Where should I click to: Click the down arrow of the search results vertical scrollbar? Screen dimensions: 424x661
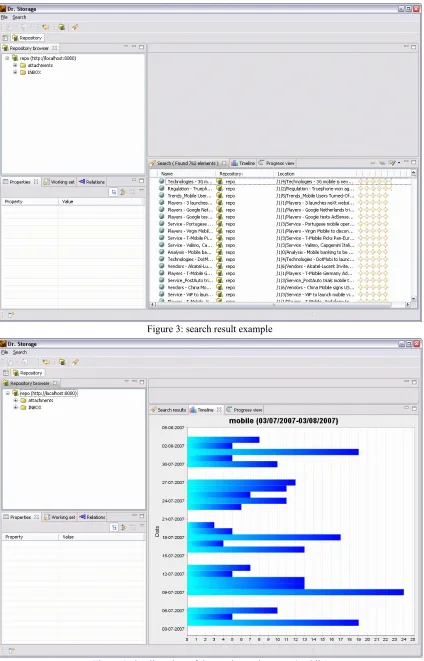414,299
